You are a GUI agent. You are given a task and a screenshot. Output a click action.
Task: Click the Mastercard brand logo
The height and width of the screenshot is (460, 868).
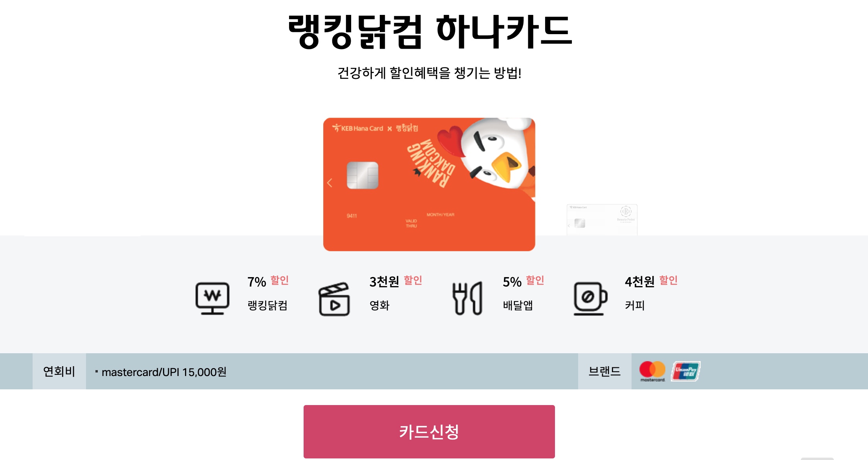652,371
